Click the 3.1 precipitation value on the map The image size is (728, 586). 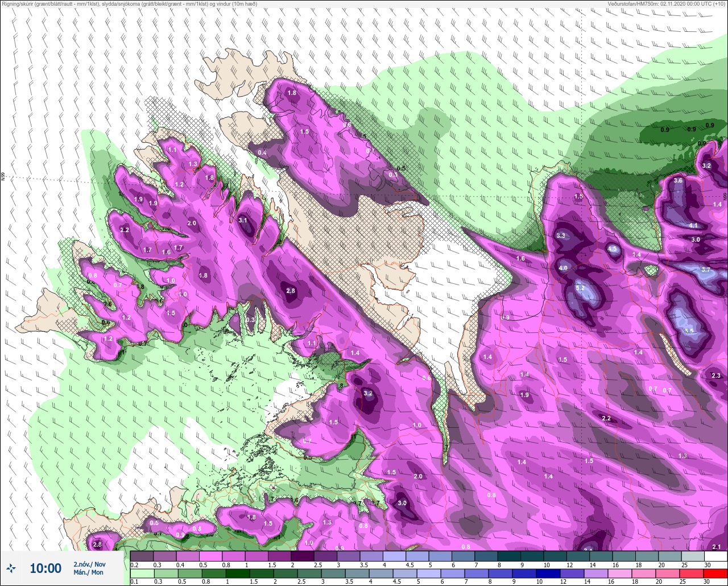[x=243, y=220]
